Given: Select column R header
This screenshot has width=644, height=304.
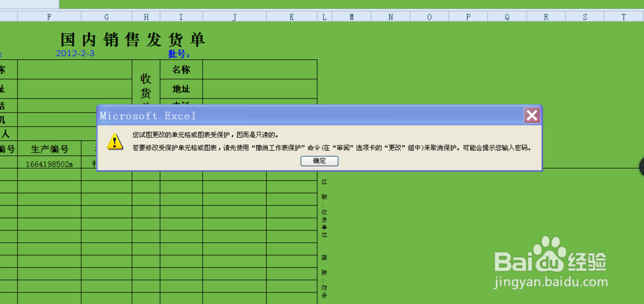Looking at the screenshot, I should point(546,17).
